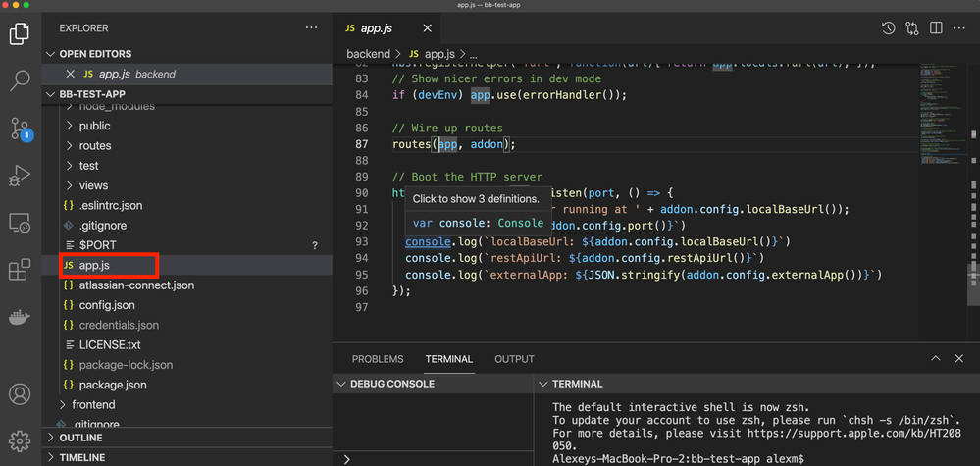
Task: Close the app.js editor tab
Action: coord(427,28)
